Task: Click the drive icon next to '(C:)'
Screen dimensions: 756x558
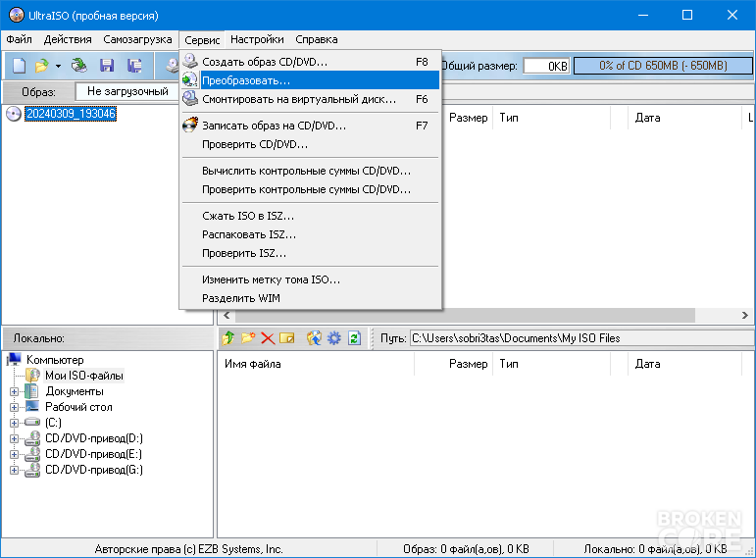Action: click(x=32, y=422)
